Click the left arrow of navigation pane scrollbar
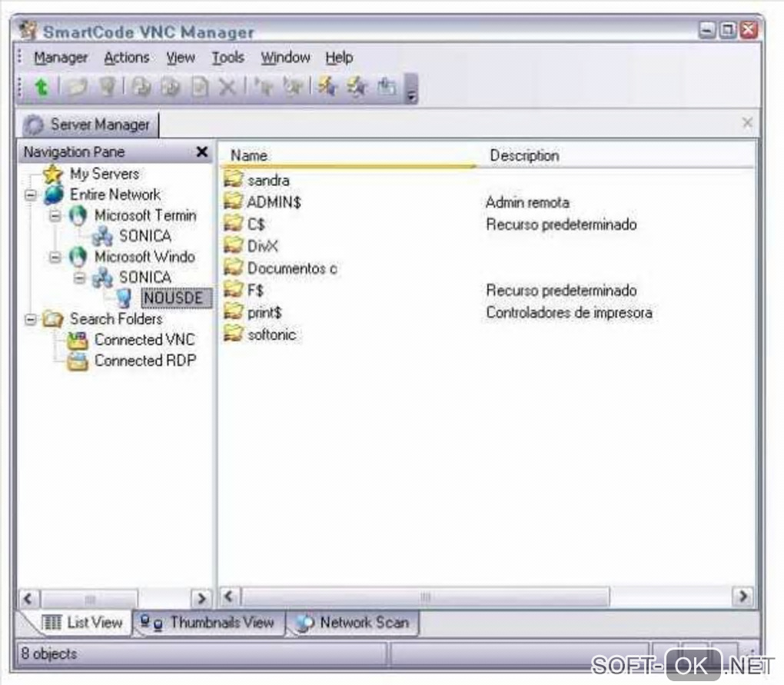This screenshot has width=784, height=685. (x=28, y=598)
